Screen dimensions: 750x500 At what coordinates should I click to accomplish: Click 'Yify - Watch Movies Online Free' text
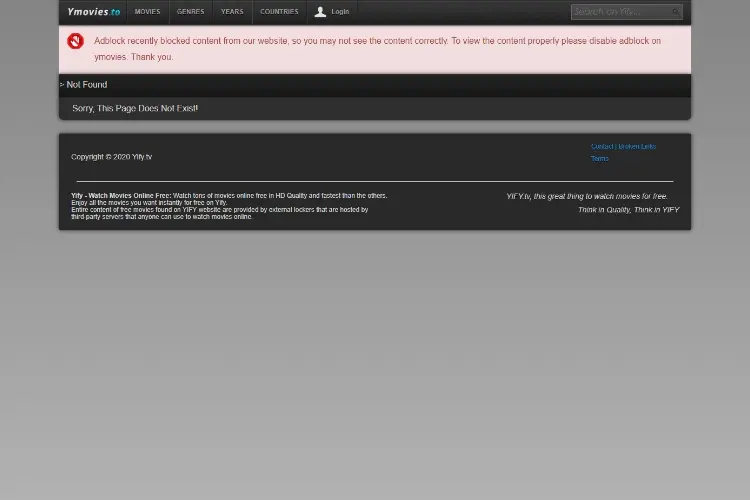121,196
